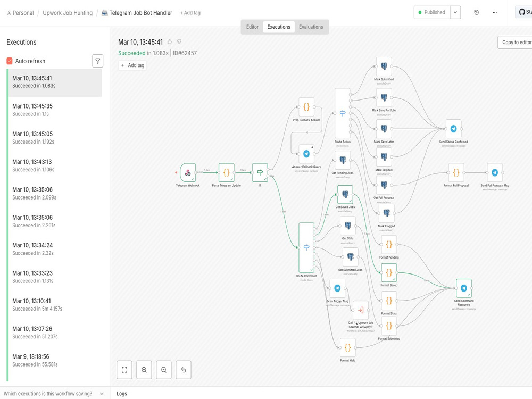Select the Format Full Proposal node
The height and width of the screenshot is (399, 532).
pyautogui.click(x=456, y=173)
